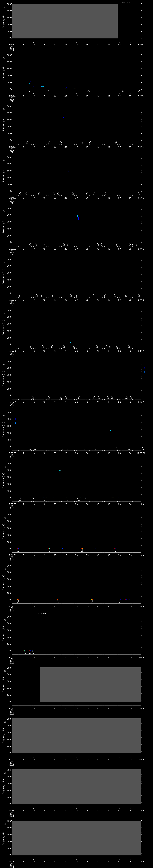Click the vertical signal streak in panel (10)
The image size is (153, 868).
(x=60, y=474)
